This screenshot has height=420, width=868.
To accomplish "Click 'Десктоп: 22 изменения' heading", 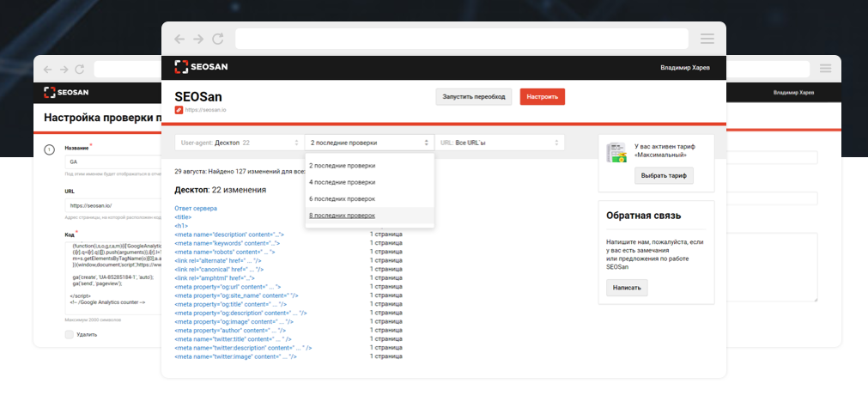I will point(221,190).
